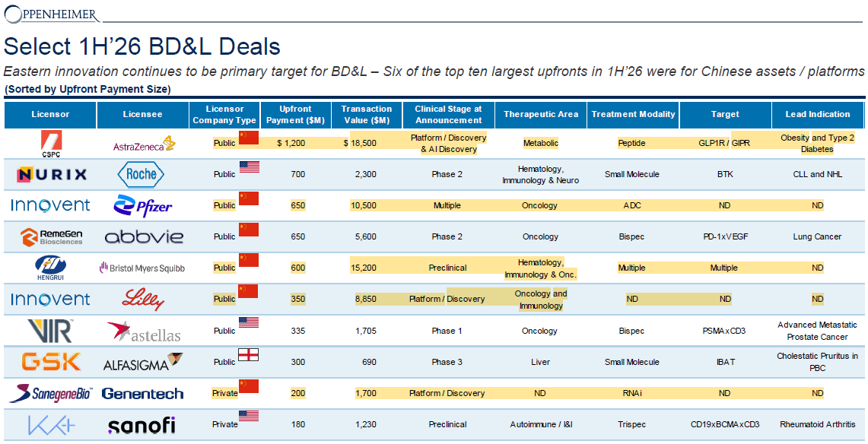This screenshot has height=444, width=868.
Task: Click the Roche hexagon logo
Action: coord(141,174)
